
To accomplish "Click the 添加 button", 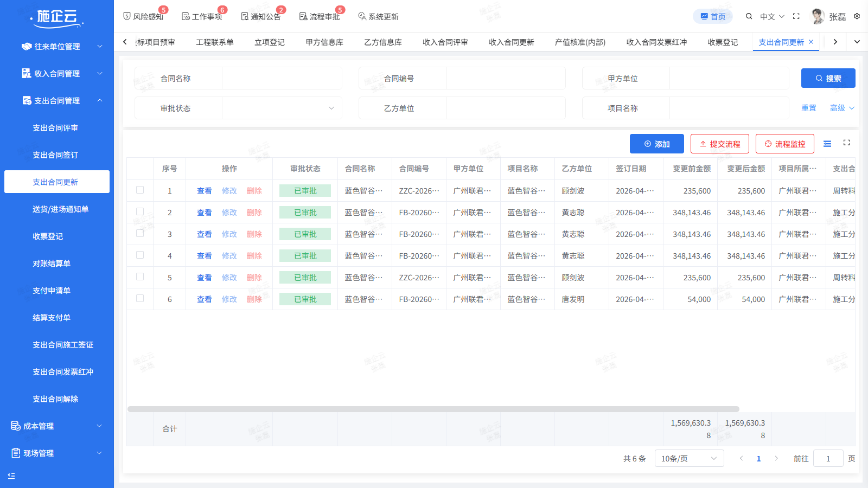I will [657, 144].
